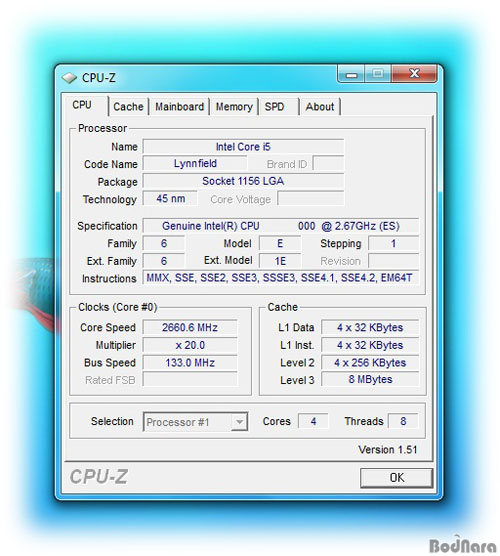Open the Processor selection dropdown arrow
This screenshot has width=500, height=556.
click(239, 422)
